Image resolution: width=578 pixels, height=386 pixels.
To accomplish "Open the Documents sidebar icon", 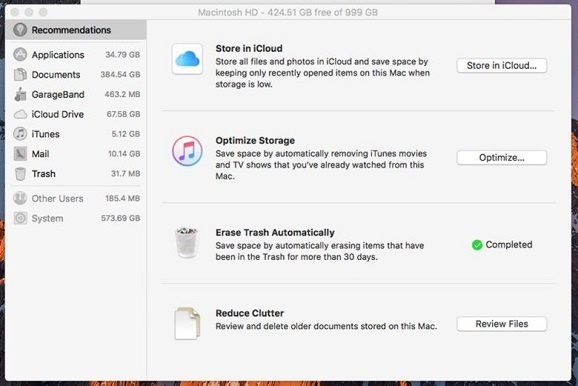I will [20, 74].
